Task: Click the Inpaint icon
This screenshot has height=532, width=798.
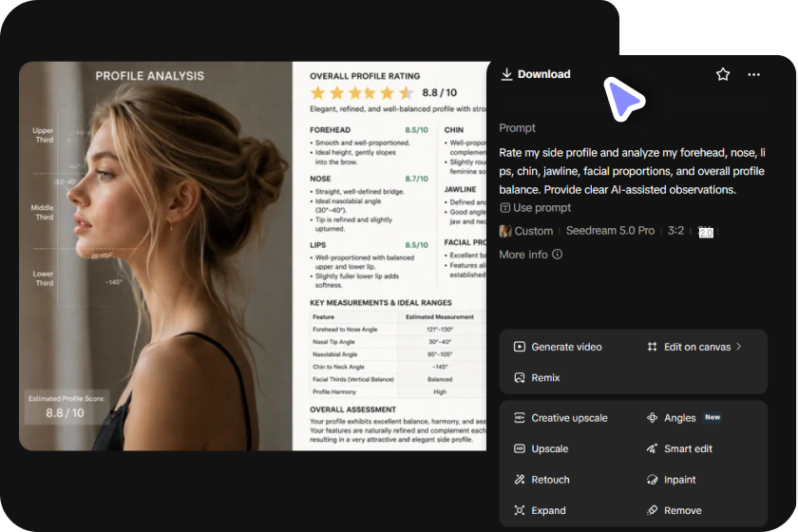Action: coord(652,480)
